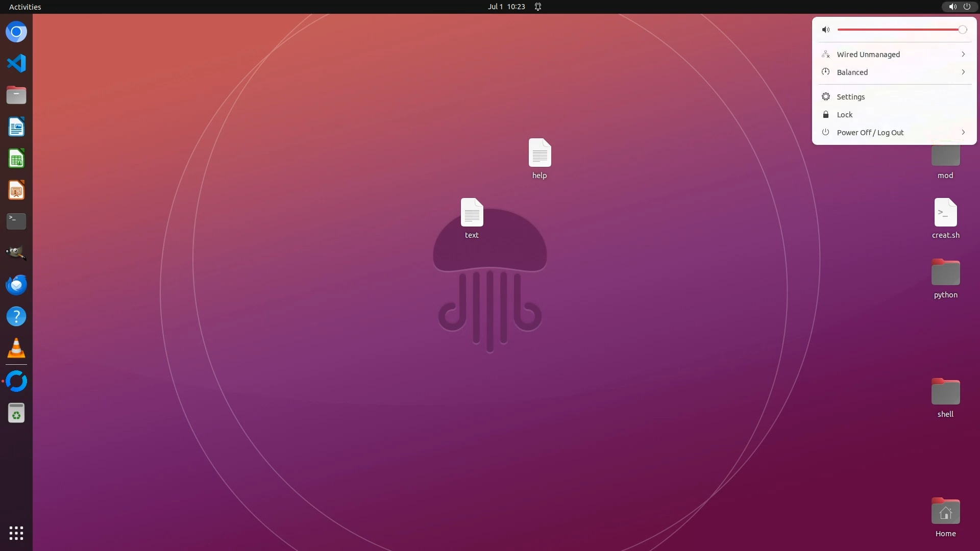Click the Activities button
This screenshot has height=551, width=980.
pyautogui.click(x=25, y=7)
